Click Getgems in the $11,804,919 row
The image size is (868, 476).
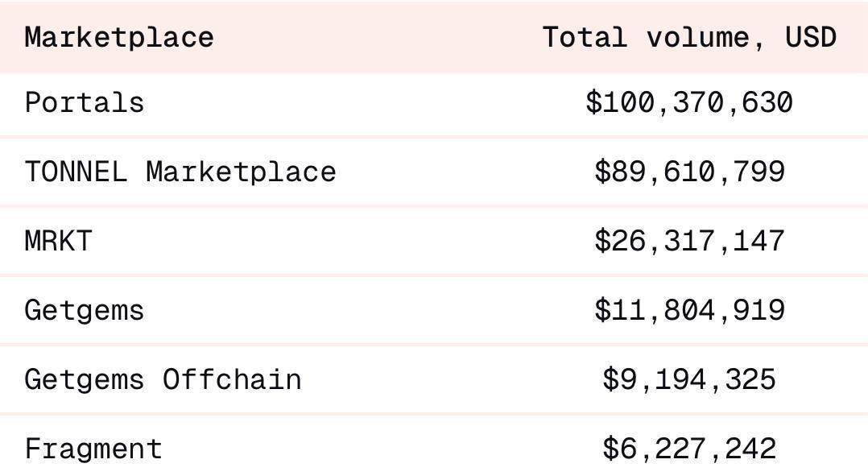click(x=85, y=310)
